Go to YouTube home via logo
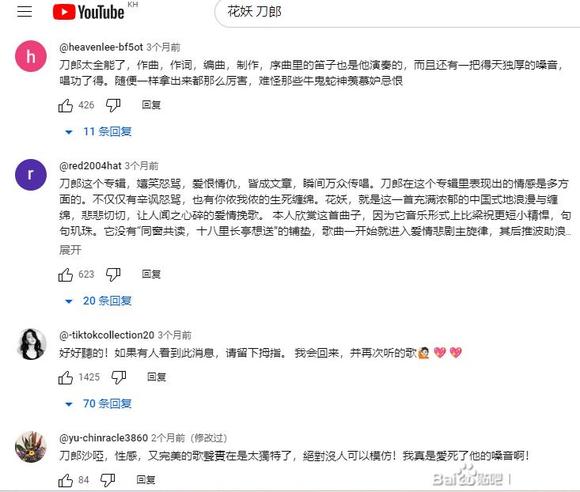 coord(88,12)
